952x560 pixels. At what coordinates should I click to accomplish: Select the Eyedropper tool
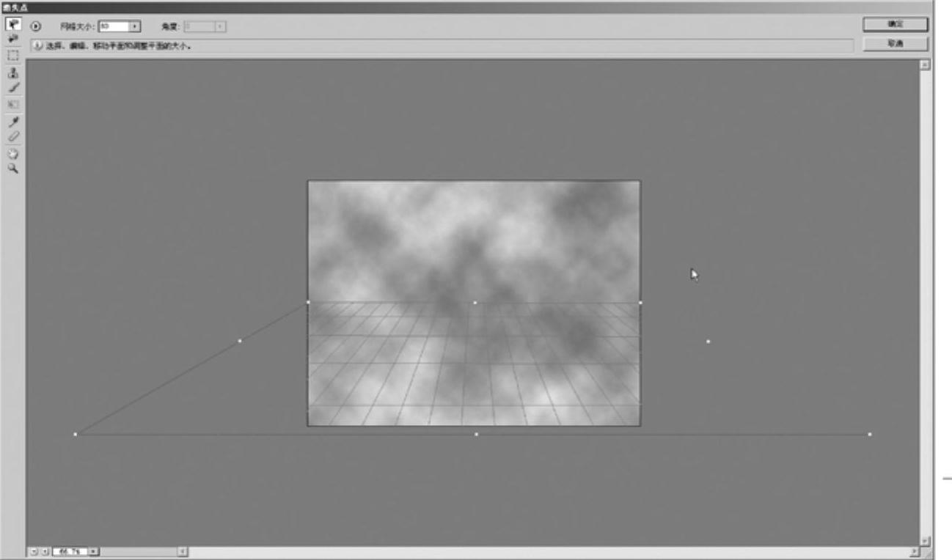pyautogui.click(x=13, y=122)
